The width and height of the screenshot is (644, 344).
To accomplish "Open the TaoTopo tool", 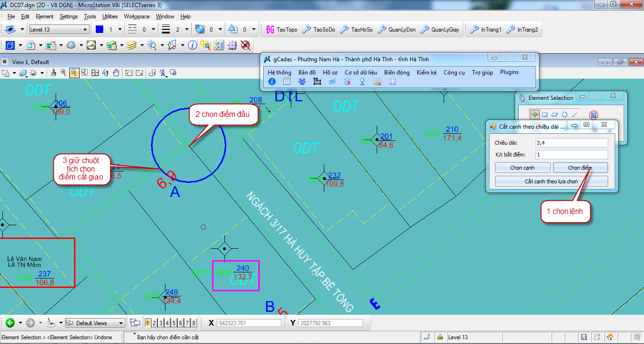I will point(282,30).
